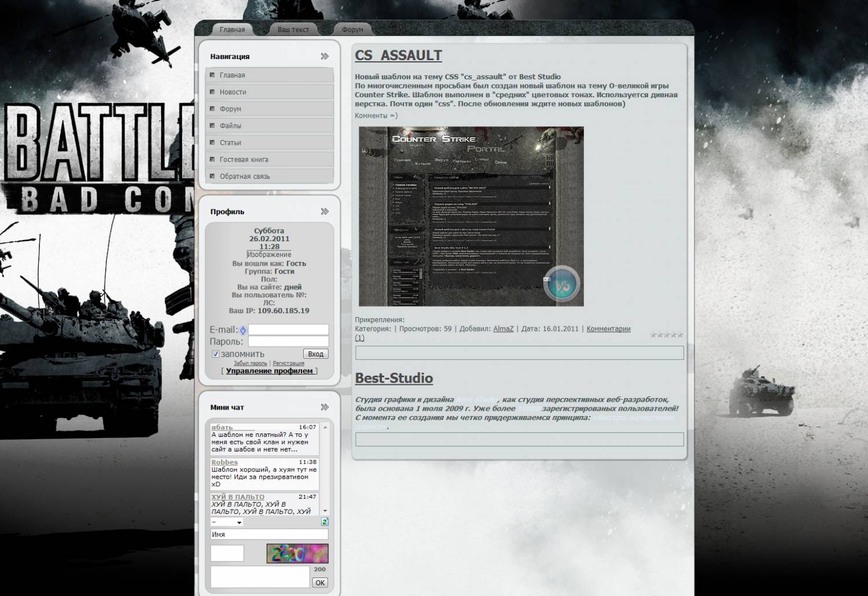Open the Ваш текст tab
The height and width of the screenshot is (596, 868).
coord(293,30)
